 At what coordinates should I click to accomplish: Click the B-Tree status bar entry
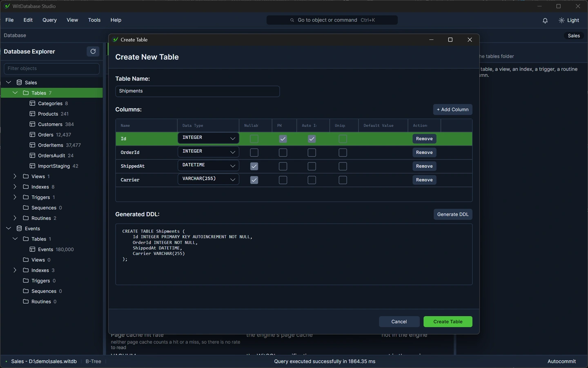pyautogui.click(x=94, y=361)
